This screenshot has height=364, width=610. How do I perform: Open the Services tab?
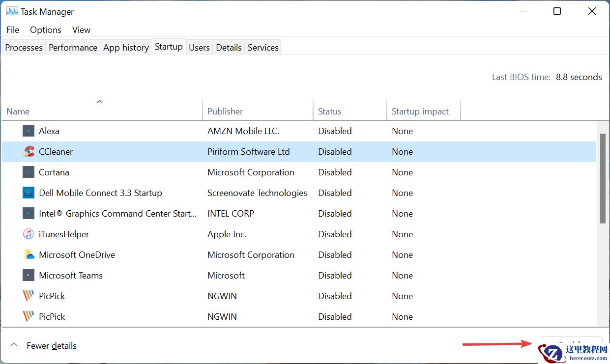pos(263,48)
